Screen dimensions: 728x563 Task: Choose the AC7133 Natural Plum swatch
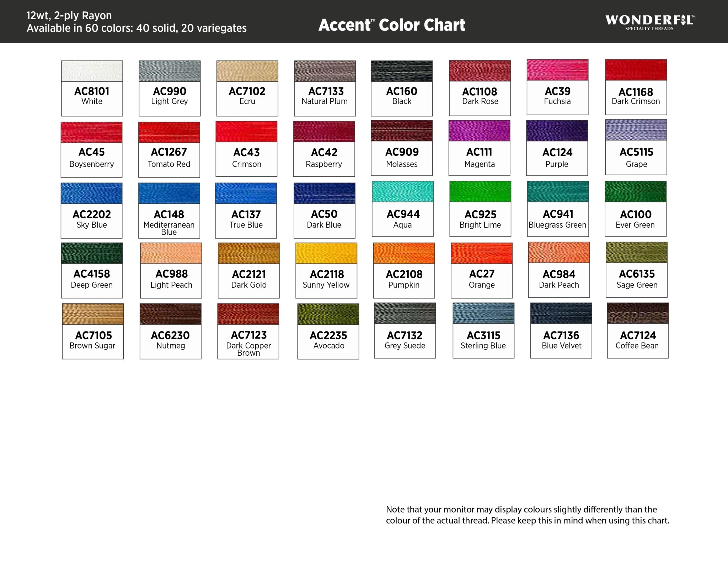pyautogui.click(x=325, y=88)
